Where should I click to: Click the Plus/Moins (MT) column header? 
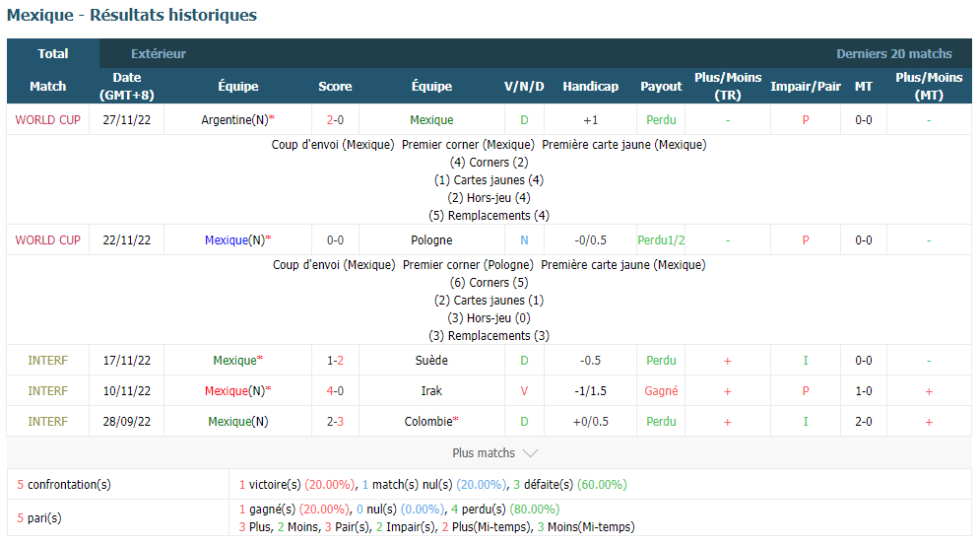click(929, 87)
